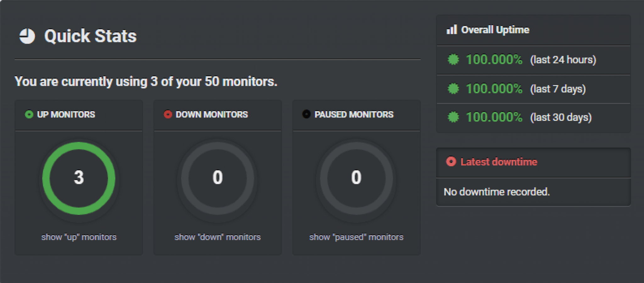This screenshot has width=644, height=283.
Task: Click the green badge beside last 7 days
Action: pos(453,89)
